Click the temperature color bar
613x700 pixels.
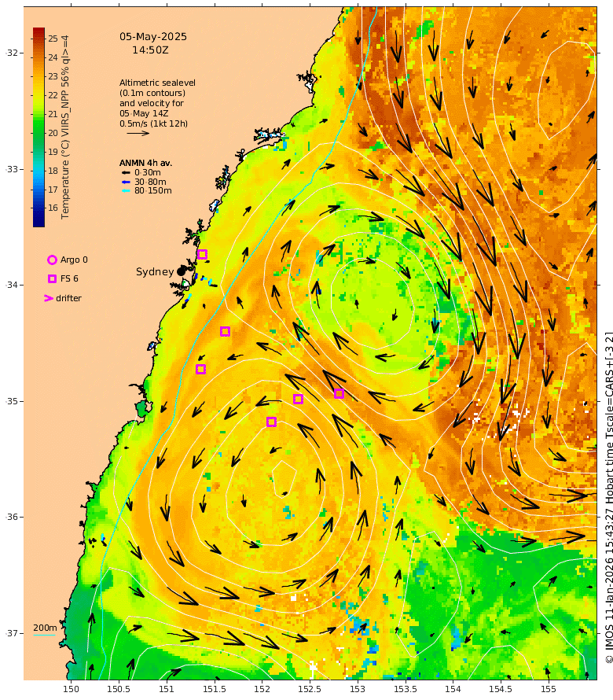tap(39, 127)
